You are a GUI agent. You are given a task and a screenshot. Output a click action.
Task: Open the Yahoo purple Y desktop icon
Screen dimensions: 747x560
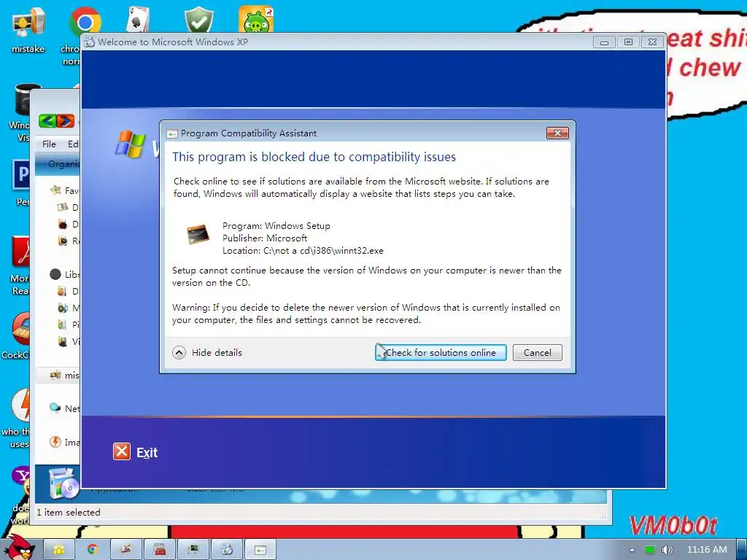21,475
